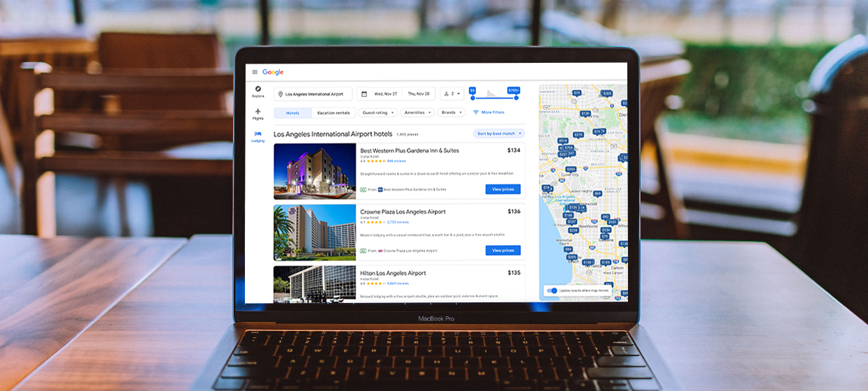Open Best Western Plus Gardena hotel photo

(x=315, y=171)
